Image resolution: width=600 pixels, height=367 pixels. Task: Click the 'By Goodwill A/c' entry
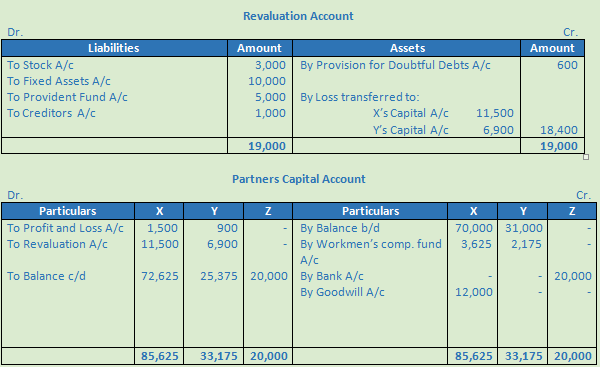point(342,292)
